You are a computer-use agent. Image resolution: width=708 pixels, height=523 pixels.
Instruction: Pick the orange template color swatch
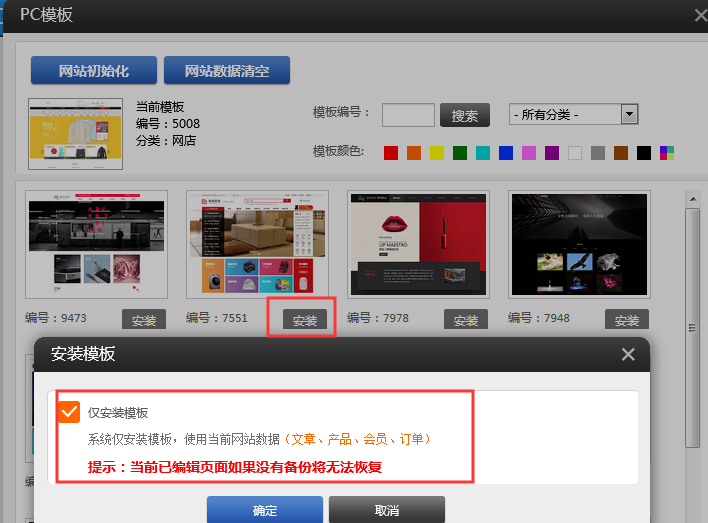pyautogui.click(x=414, y=153)
